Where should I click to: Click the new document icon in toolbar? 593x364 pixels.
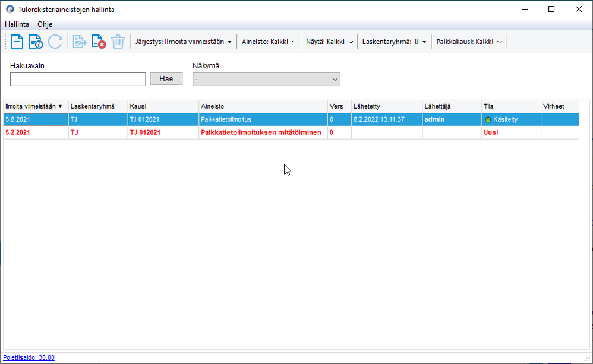(17, 42)
